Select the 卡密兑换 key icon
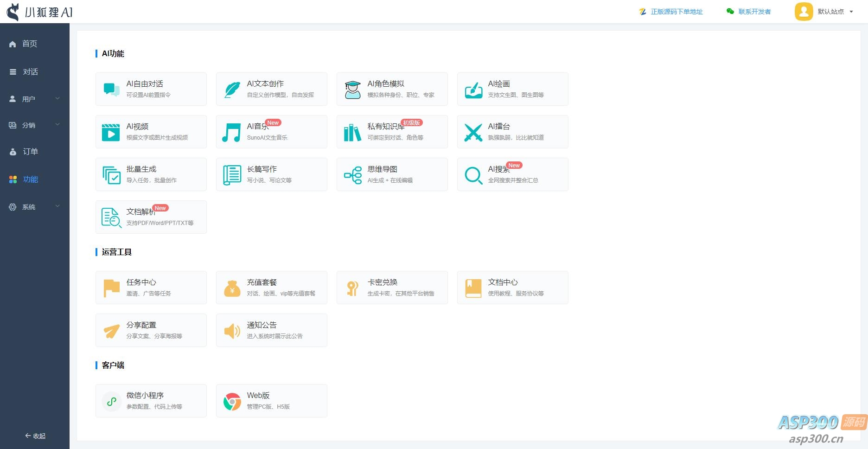The height and width of the screenshot is (449, 868). (352, 288)
